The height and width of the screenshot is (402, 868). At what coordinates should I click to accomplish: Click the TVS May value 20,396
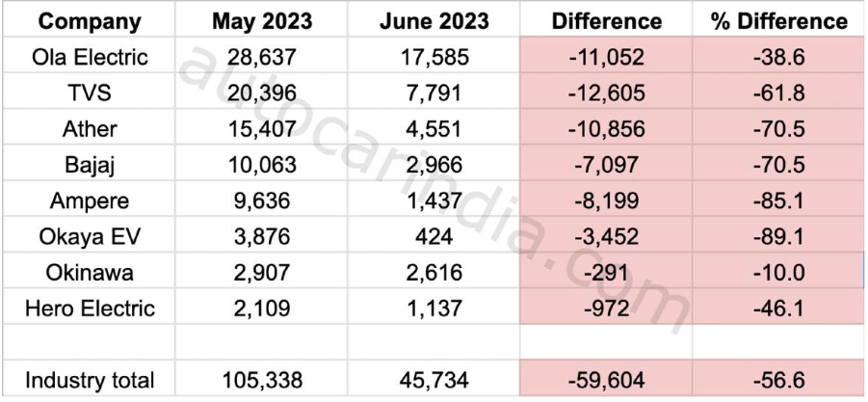tap(262, 92)
